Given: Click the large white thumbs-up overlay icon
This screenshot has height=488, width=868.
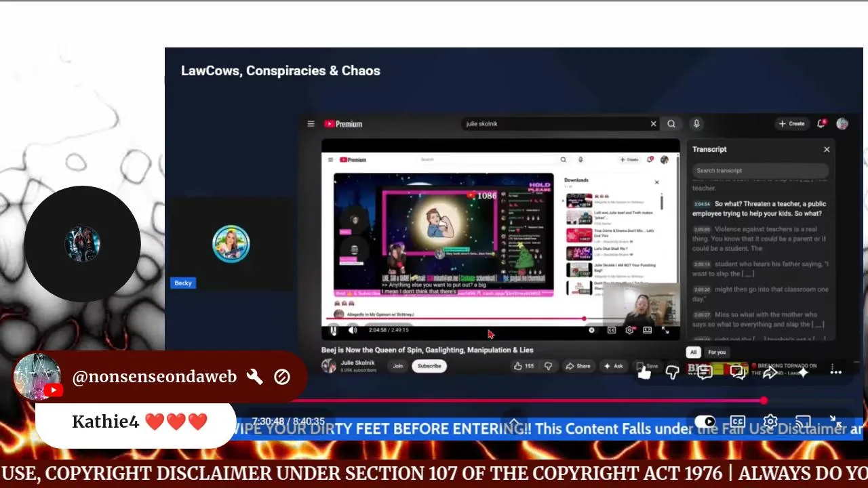Looking at the screenshot, I should pyautogui.click(x=644, y=372).
